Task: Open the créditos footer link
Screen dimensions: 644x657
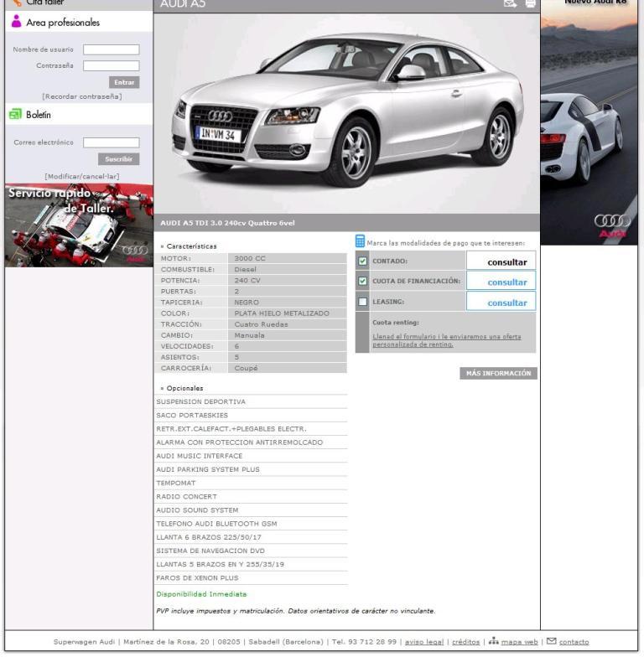Action: [465, 642]
